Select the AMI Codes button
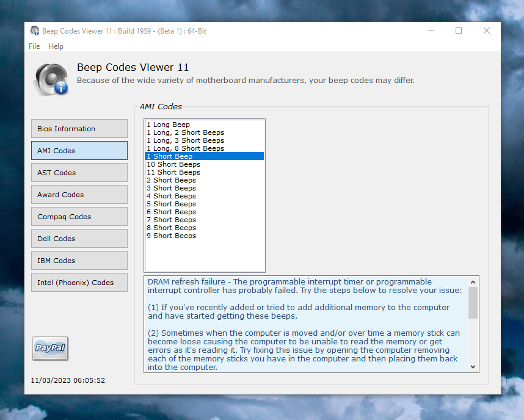The height and width of the screenshot is (420, 524). coord(79,150)
